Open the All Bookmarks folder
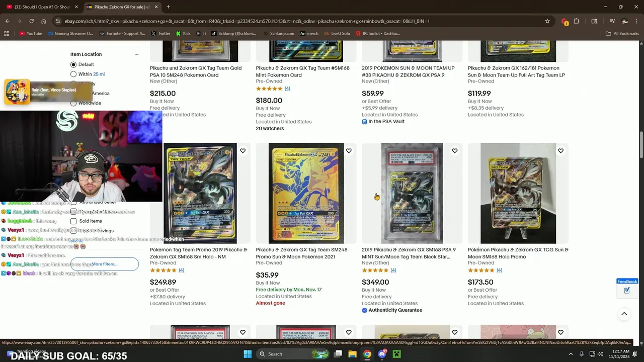Image resolution: width=644 pixels, height=362 pixels. [x=622, y=34]
